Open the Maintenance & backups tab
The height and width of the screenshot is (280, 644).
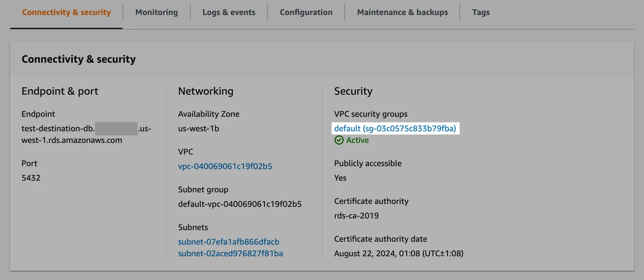pyautogui.click(x=402, y=12)
